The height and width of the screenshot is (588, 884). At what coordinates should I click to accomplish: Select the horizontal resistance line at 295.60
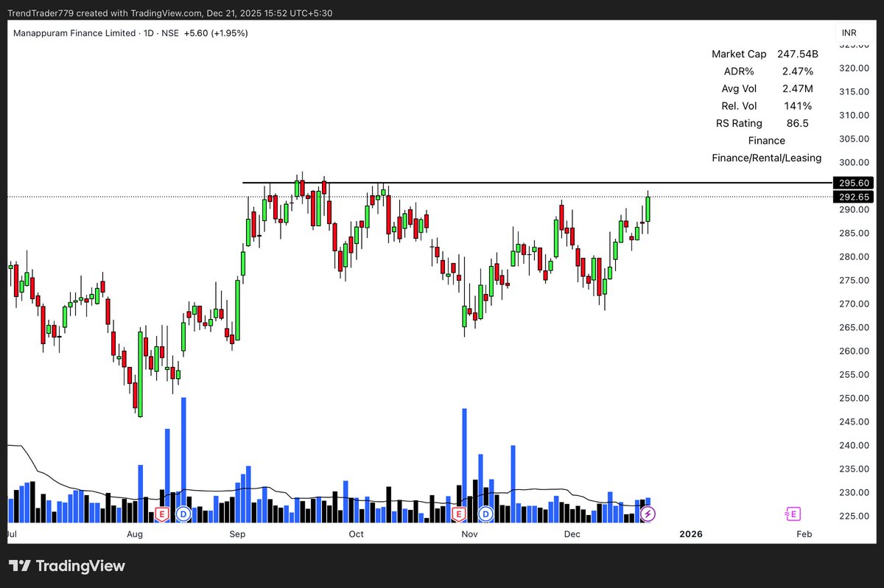[x=536, y=183]
